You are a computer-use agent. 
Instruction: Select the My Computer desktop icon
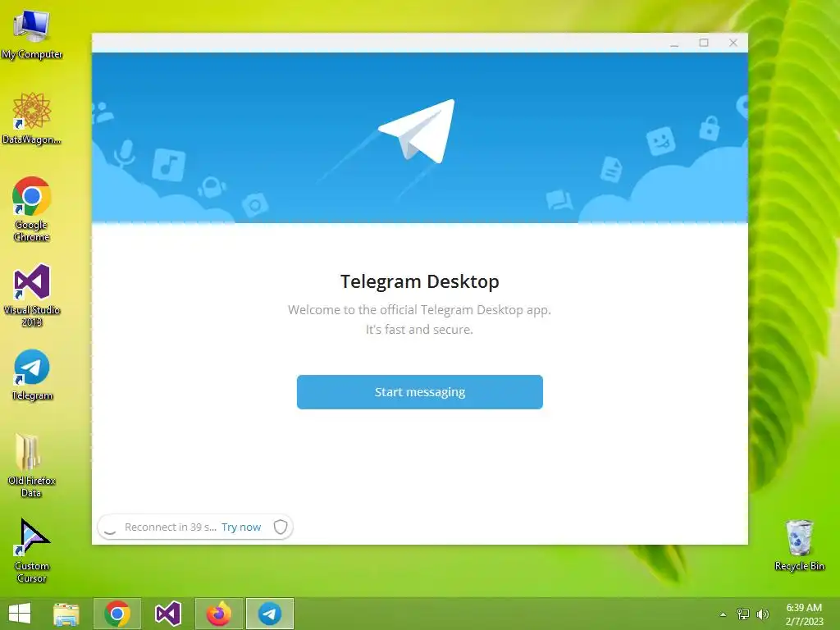point(32,34)
